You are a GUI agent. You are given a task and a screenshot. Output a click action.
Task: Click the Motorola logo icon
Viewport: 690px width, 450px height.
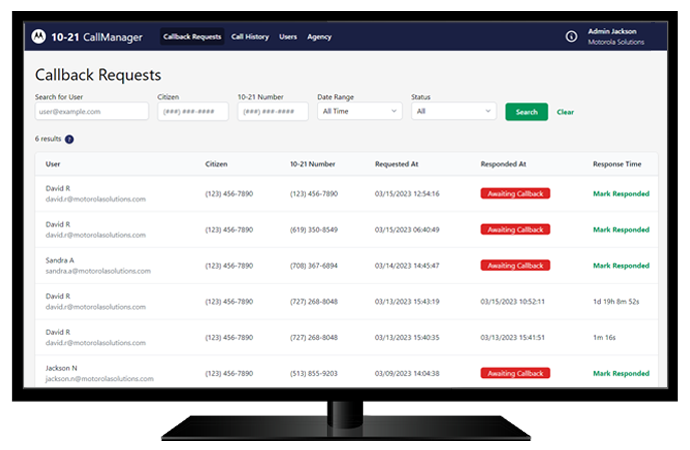coord(37,37)
